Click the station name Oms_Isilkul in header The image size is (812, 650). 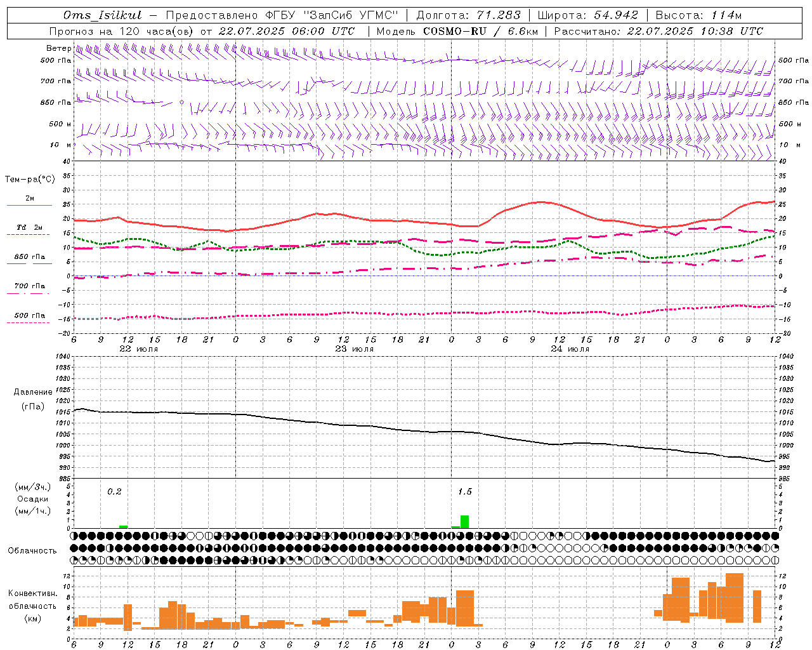tap(102, 15)
